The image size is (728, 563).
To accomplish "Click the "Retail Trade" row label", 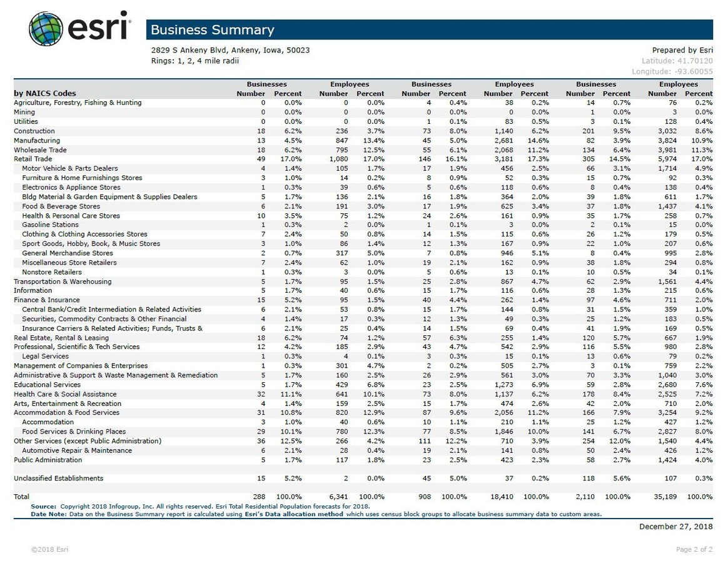I will coord(33,159).
